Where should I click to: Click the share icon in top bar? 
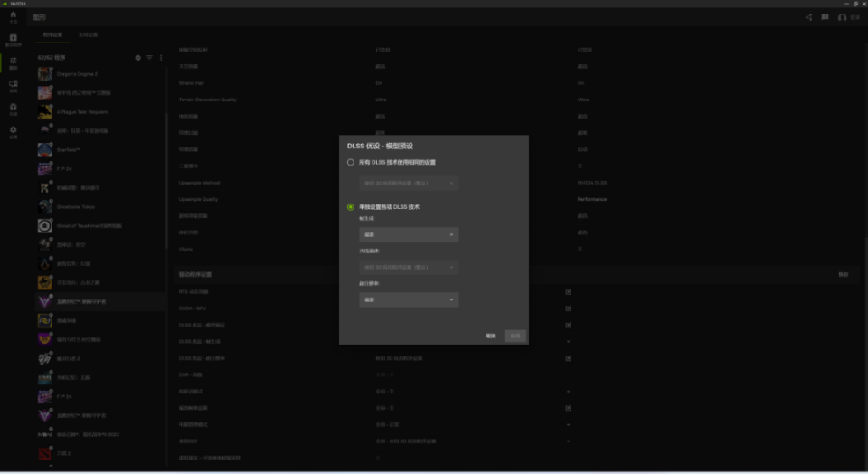(808, 17)
